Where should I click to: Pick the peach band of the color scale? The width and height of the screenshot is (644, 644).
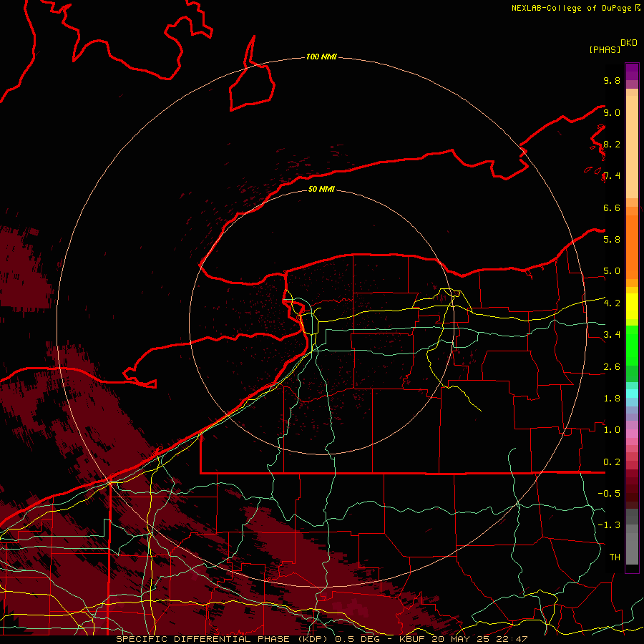[632, 144]
